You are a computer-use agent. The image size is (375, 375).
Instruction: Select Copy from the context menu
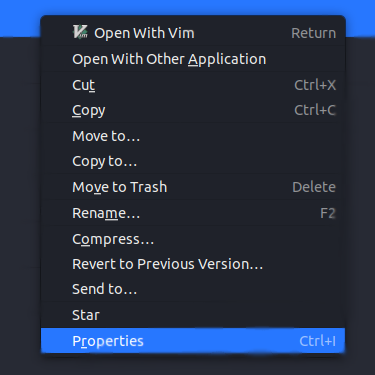click(x=193, y=110)
